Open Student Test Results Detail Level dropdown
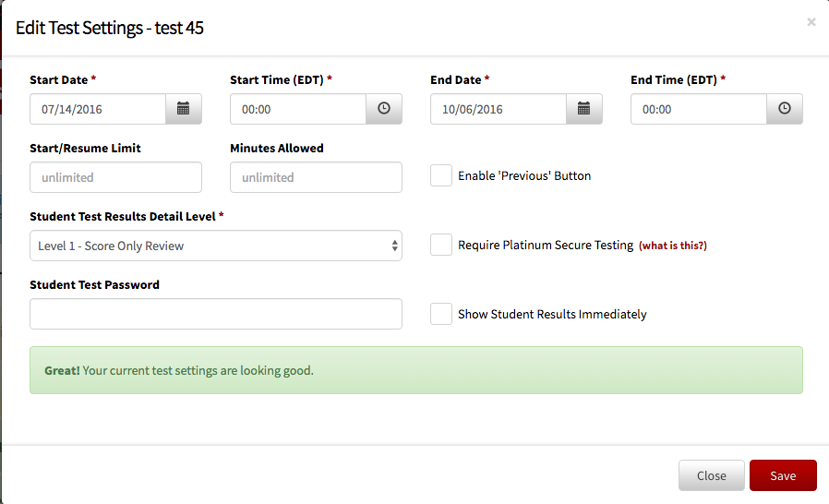The width and height of the screenshot is (829, 504). [x=216, y=246]
